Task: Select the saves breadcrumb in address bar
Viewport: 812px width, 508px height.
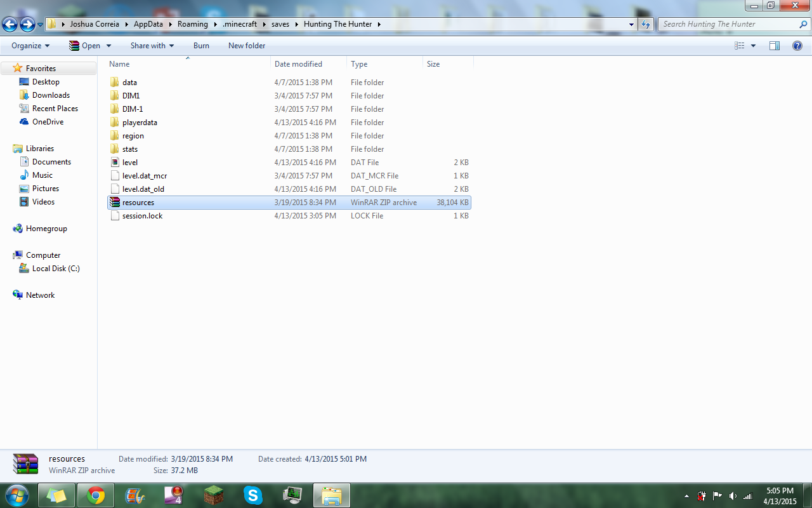Action: click(x=280, y=24)
